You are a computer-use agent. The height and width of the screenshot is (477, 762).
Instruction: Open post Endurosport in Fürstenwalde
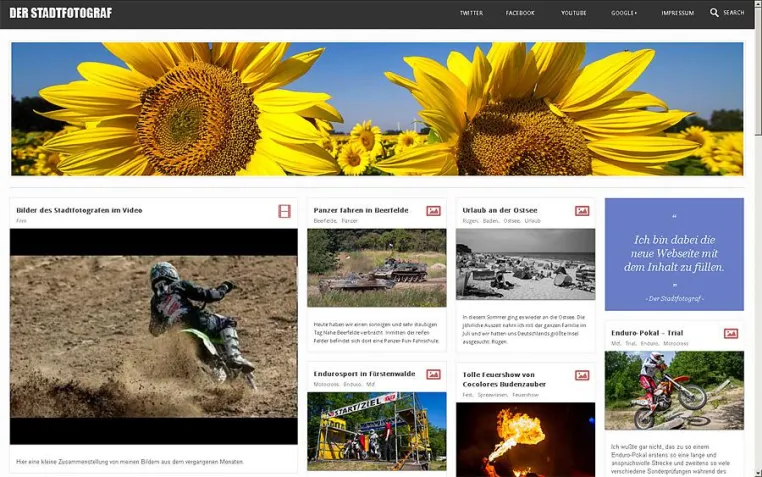(x=364, y=374)
